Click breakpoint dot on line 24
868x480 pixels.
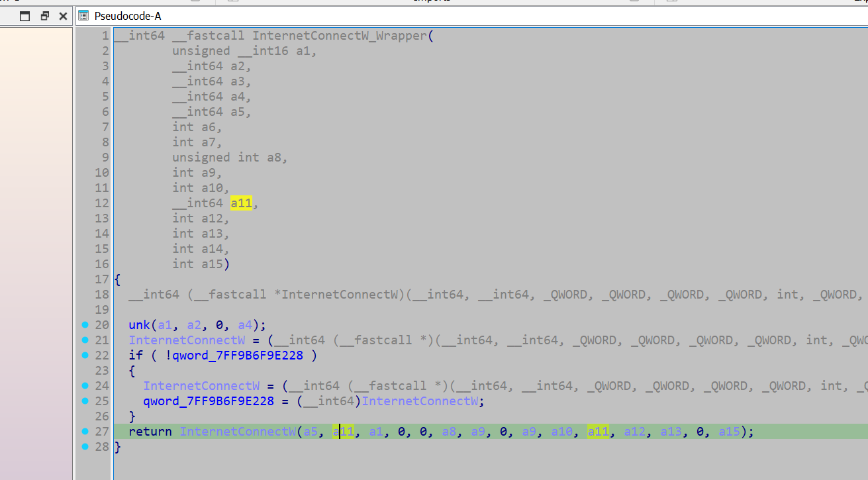click(x=85, y=386)
